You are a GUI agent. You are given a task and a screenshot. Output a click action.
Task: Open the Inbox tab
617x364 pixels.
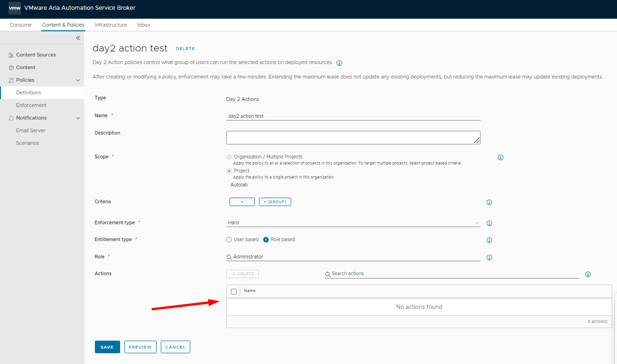[x=144, y=25]
